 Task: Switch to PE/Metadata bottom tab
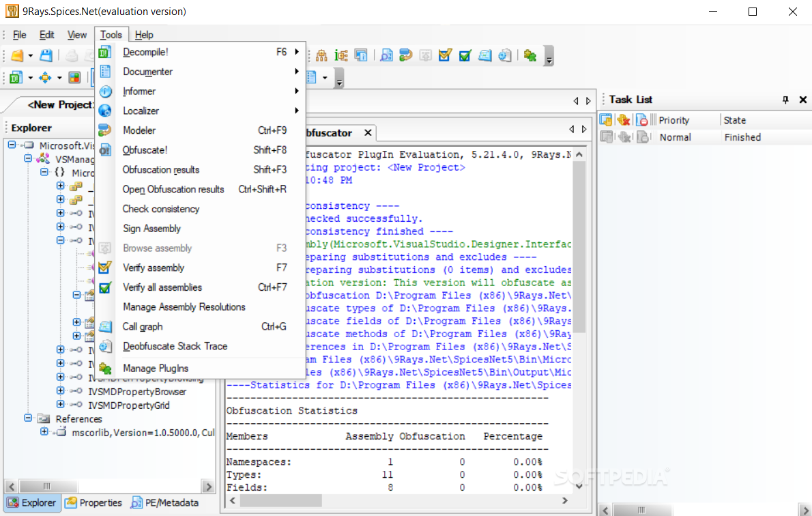tap(165, 502)
